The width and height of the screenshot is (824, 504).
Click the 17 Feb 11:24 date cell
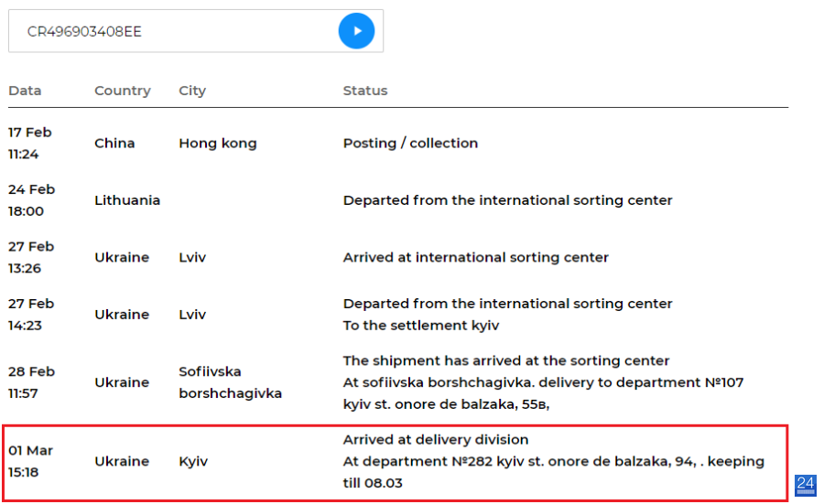click(x=30, y=144)
